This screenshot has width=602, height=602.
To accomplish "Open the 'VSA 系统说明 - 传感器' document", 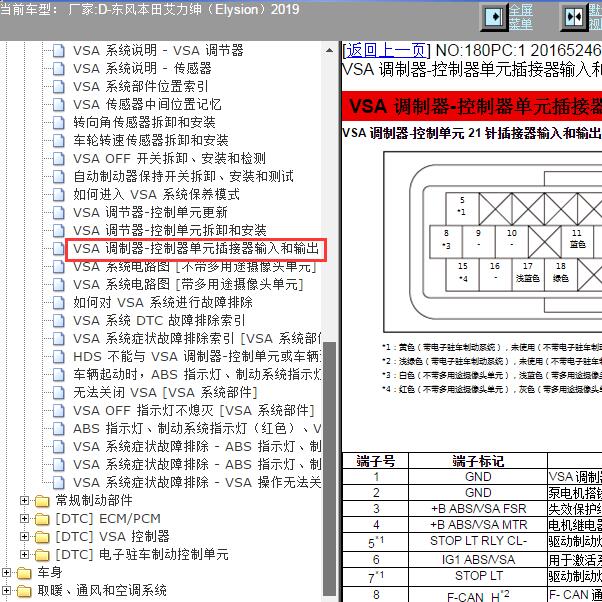I will 142,68.
